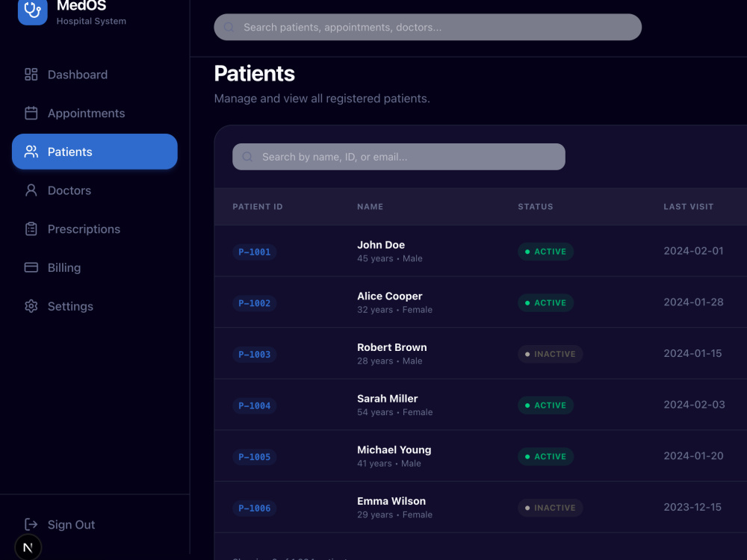Click the Appointments calendar icon
The height and width of the screenshot is (560, 747).
pyautogui.click(x=31, y=113)
